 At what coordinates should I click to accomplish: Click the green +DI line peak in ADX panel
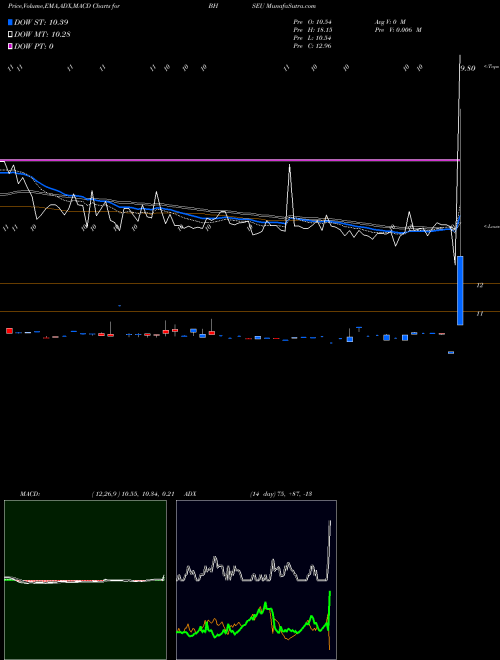[330, 593]
